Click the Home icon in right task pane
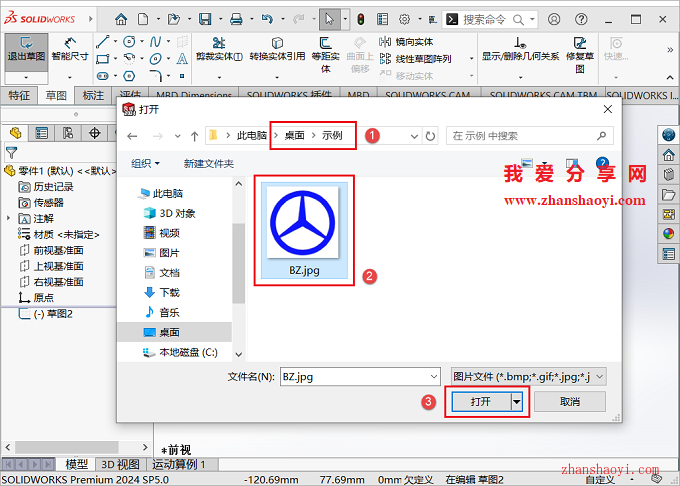This screenshot has width=680, height=486. coord(668,154)
